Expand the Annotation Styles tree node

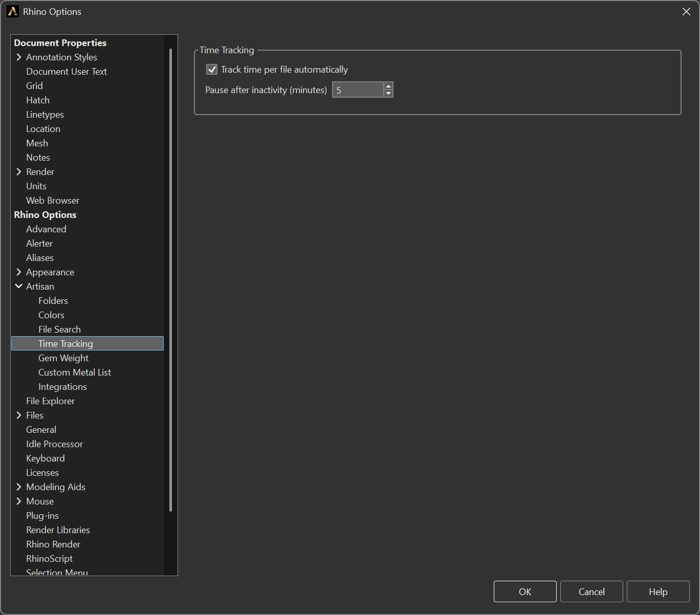tap(19, 57)
